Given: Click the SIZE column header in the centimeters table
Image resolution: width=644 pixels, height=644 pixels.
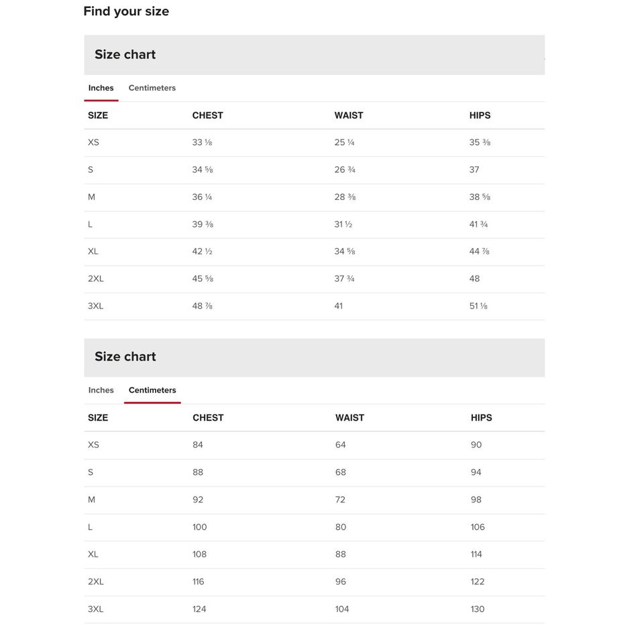Looking at the screenshot, I should pos(98,418).
